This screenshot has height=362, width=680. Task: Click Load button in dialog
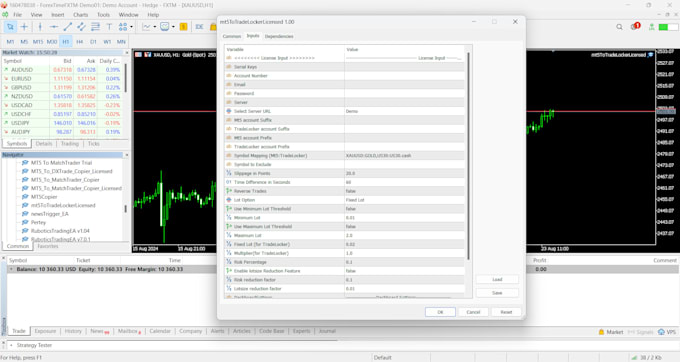click(x=497, y=280)
